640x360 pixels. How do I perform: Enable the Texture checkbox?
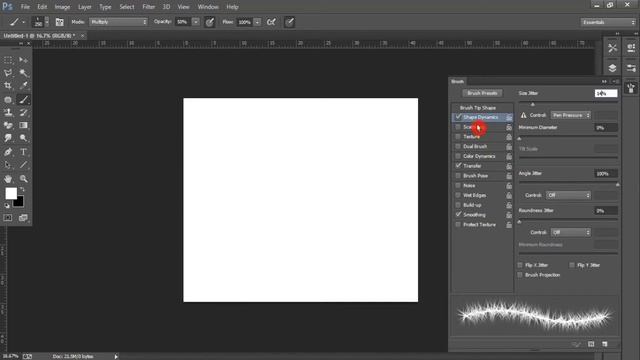[458, 137]
